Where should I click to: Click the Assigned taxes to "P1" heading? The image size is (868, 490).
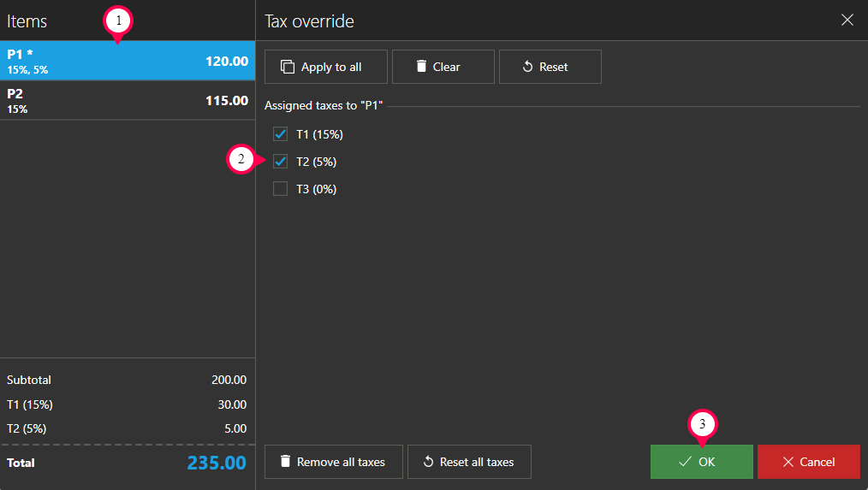point(324,106)
